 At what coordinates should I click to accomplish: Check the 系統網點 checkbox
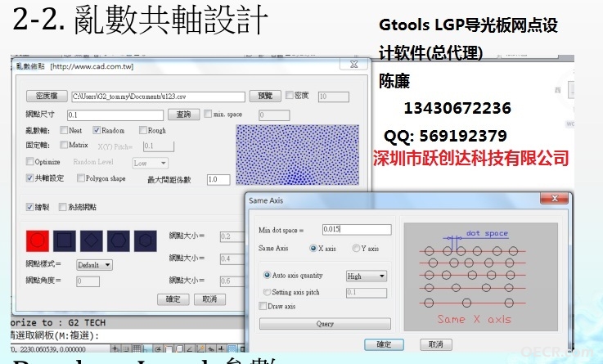point(62,207)
